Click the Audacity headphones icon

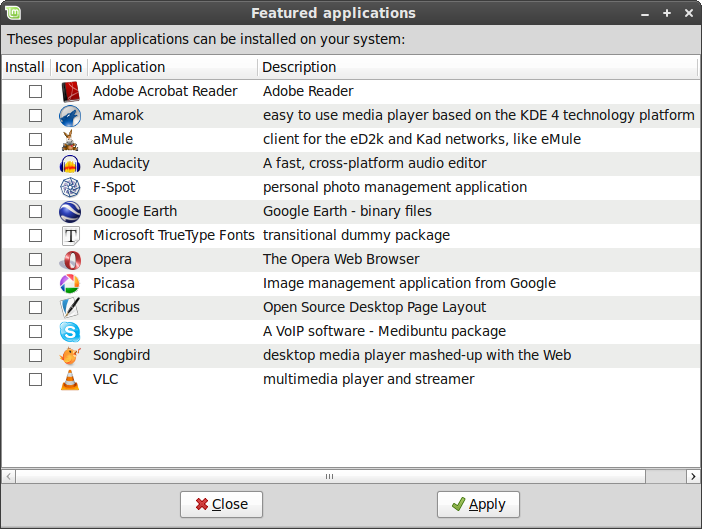[x=70, y=164]
